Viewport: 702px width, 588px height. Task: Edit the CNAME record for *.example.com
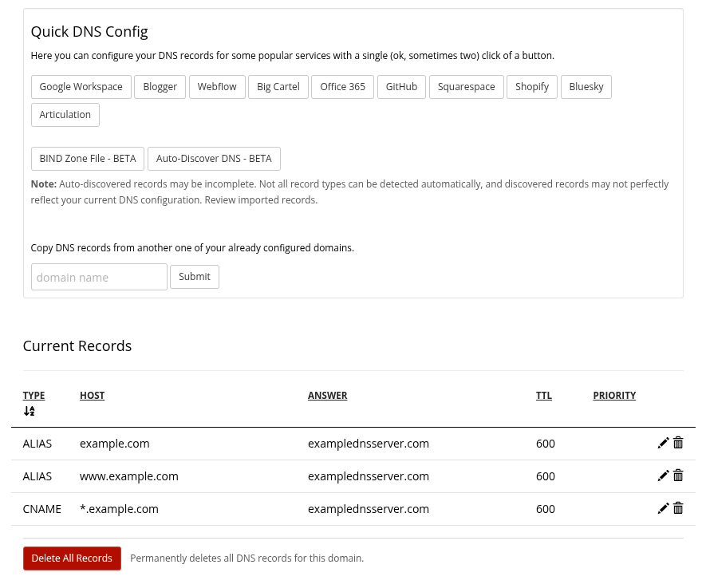click(663, 508)
